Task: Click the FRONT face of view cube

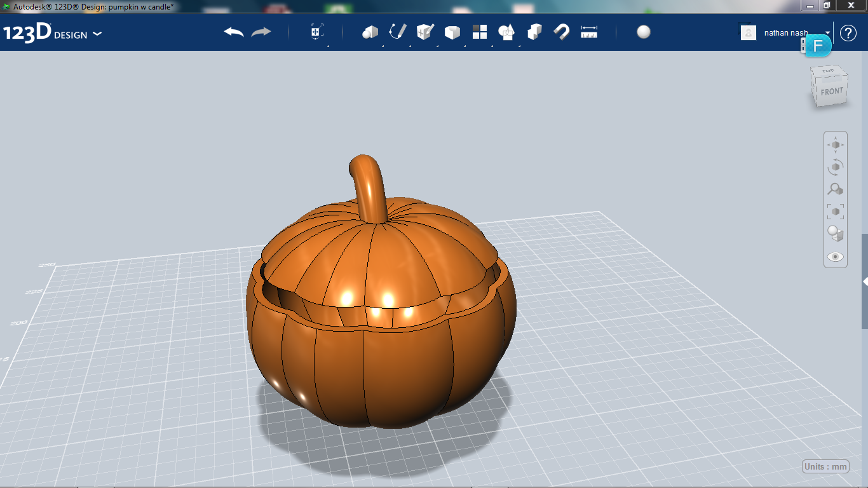Action: pyautogui.click(x=832, y=91)
